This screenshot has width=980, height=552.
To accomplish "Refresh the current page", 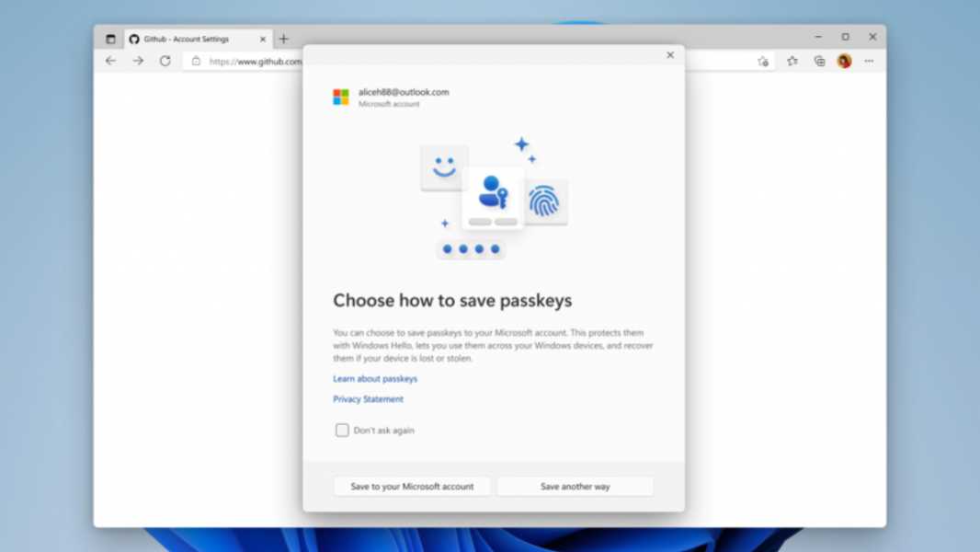I will click(165, 61).
